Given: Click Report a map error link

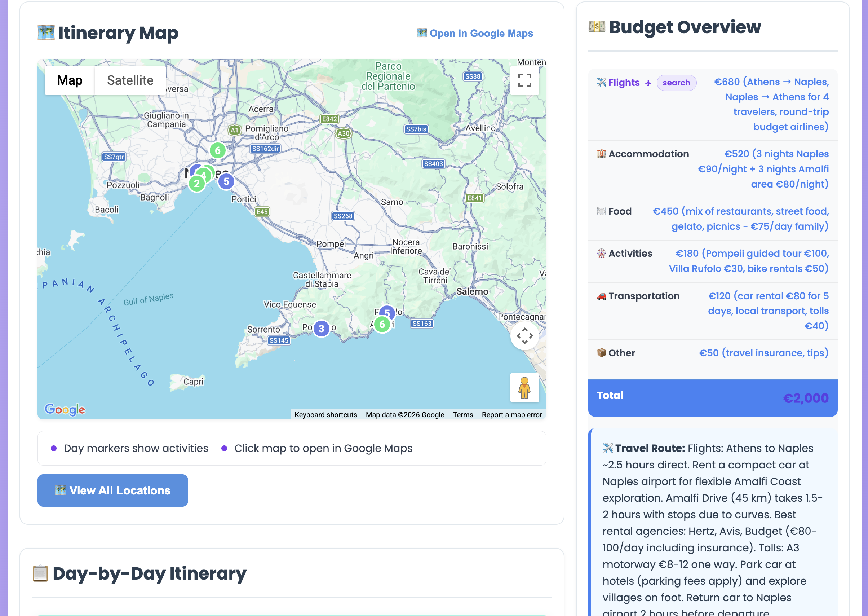Looking at the screenshot, I should click(x=512, y=415).
